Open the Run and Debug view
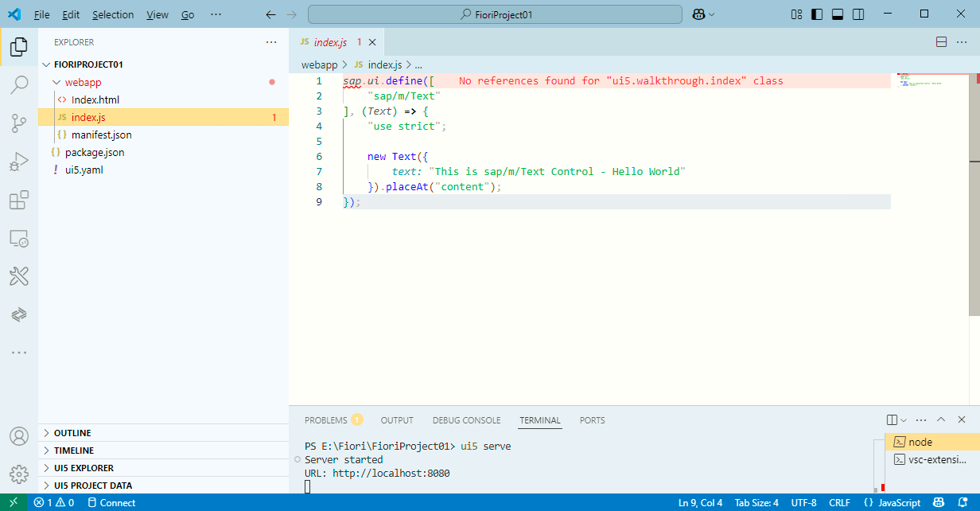Image resolution: width=980 pixels, height=511 pixels. pos(18,162)
